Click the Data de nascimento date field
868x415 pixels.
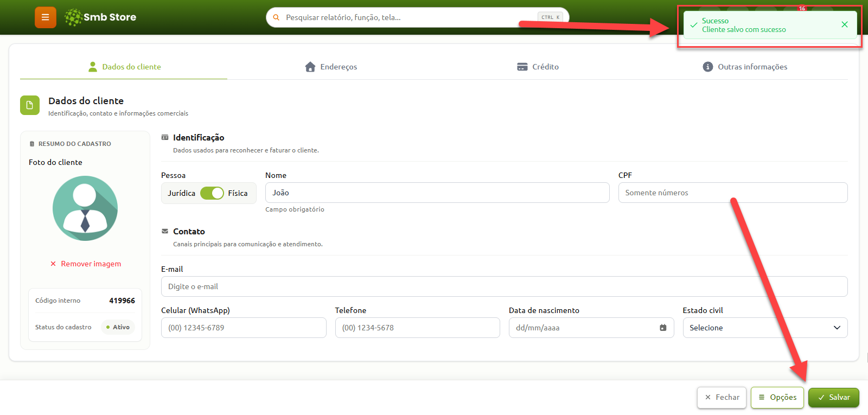[x=591, y=328]
